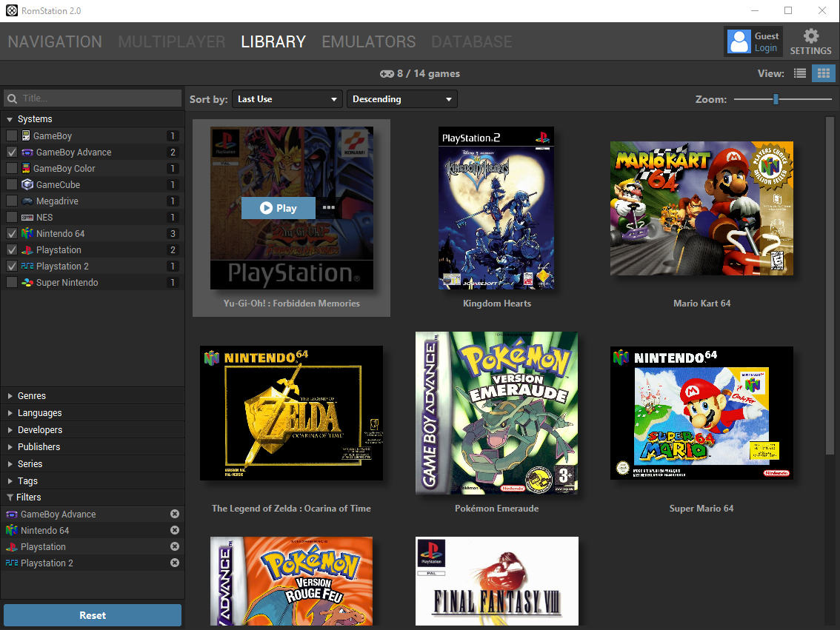Expand the Tags section
Viewport: 840px width, 630px height.
pyautogui.click(x=92, y=480)
